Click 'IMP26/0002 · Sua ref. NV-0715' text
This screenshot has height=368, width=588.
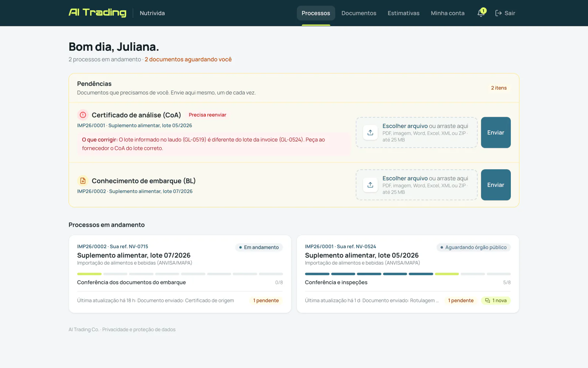pyautogui.click(x=112, y=247)
